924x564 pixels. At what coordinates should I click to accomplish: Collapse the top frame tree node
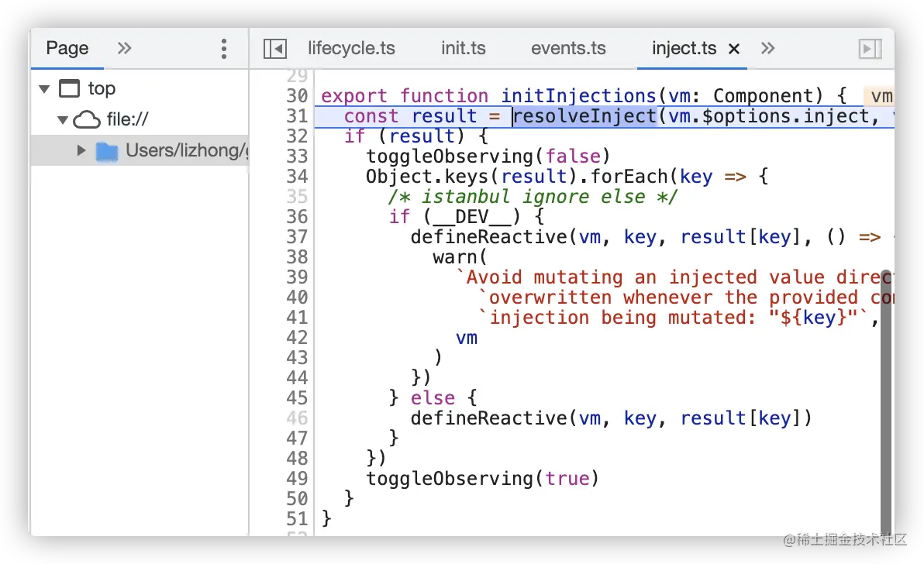pyautogui.click(x=44, y=89)
